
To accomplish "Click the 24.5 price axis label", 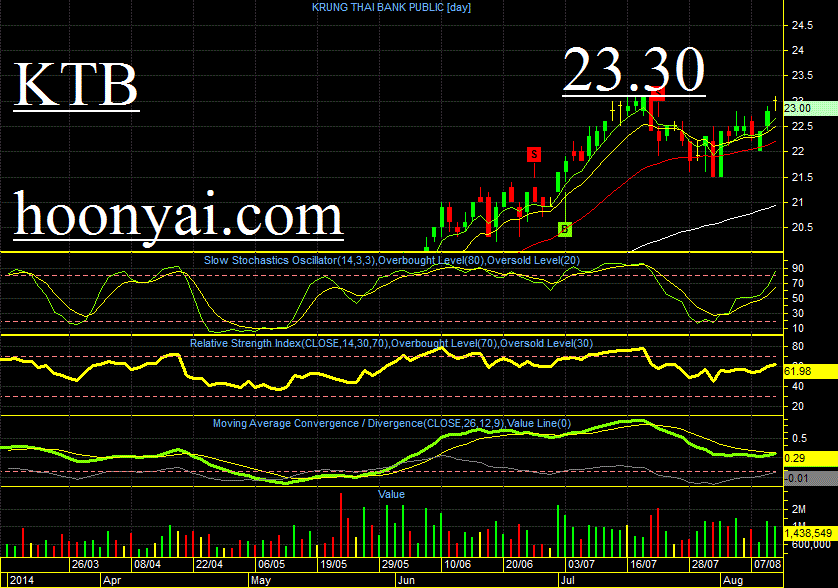I will tap(802, 25).
